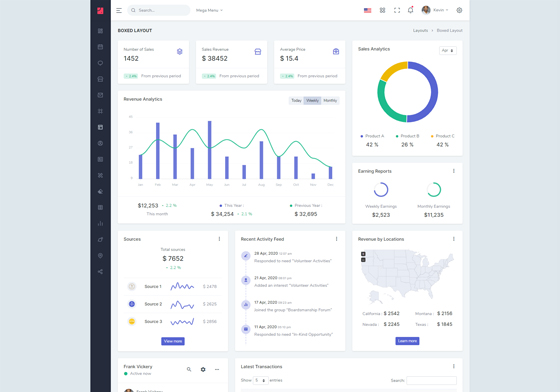Screen dimensions: 560x392
Task: Zoom out on the US map
Action: pyautogui.click(x=363, y=260)
